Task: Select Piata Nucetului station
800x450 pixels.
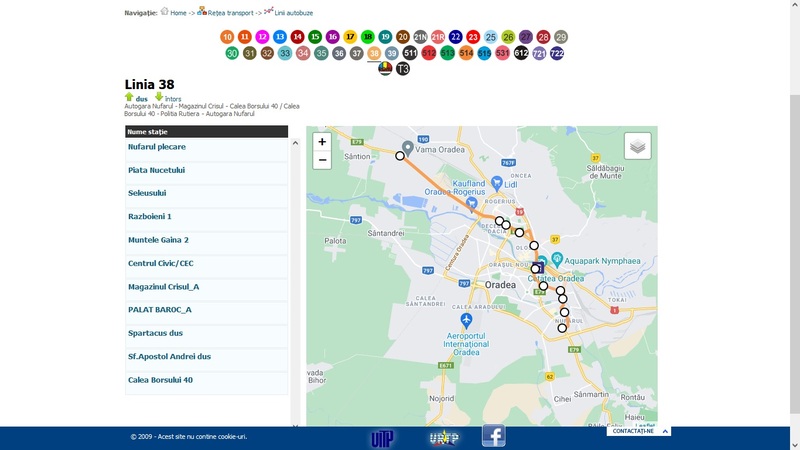Action: point(156,170)
